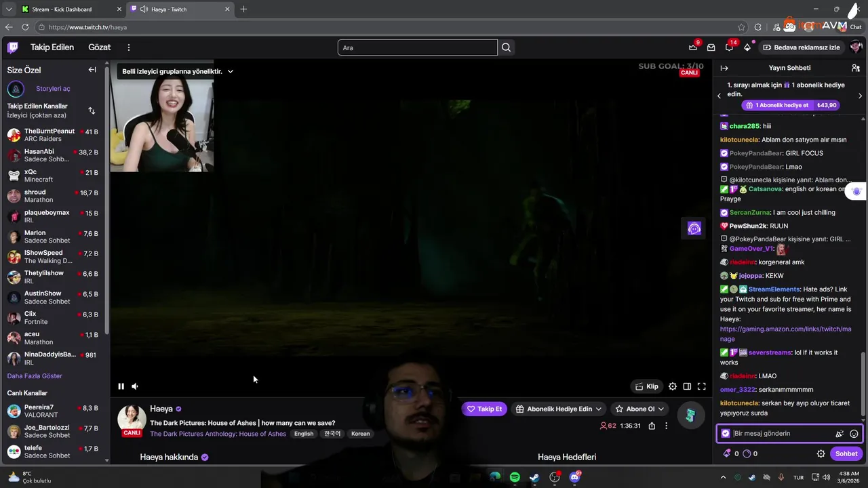Open chat community users icon

coord(856,68)
